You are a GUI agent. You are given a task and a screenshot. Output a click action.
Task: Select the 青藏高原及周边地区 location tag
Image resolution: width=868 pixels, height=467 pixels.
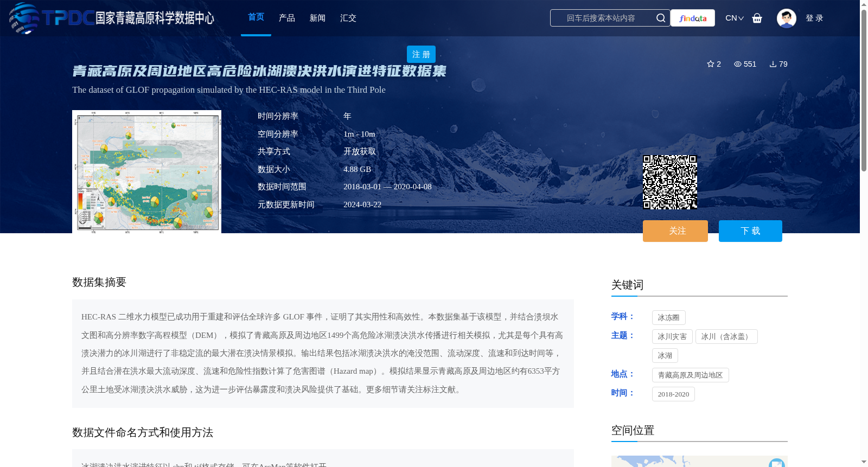tap(691, 375)
